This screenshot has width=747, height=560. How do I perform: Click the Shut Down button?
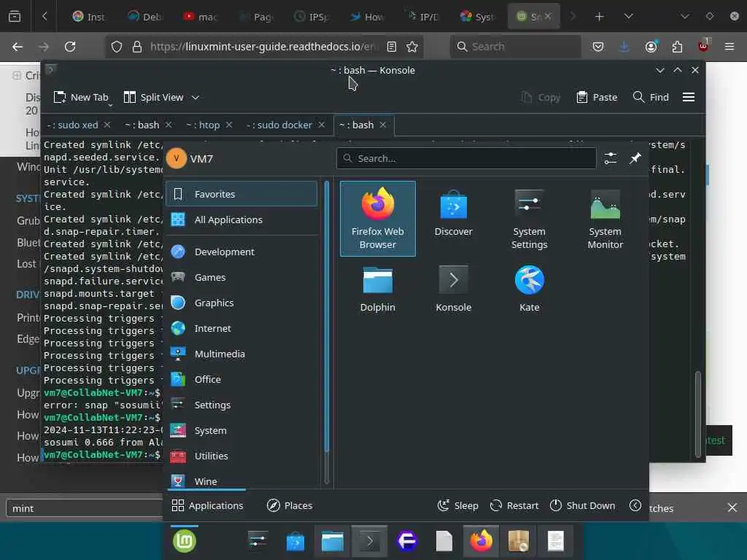point(582,506)
